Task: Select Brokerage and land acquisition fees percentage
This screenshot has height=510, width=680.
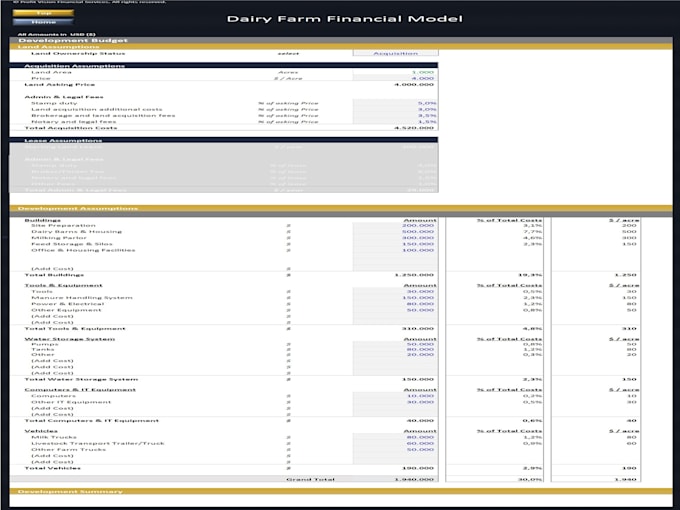Action: pyautogui.click(x=396, y=115)
